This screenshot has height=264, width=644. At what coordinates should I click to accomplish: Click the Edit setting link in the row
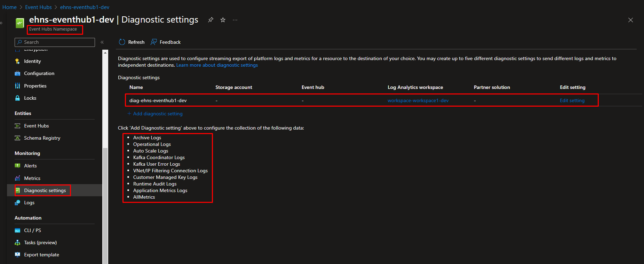[572, 100]
